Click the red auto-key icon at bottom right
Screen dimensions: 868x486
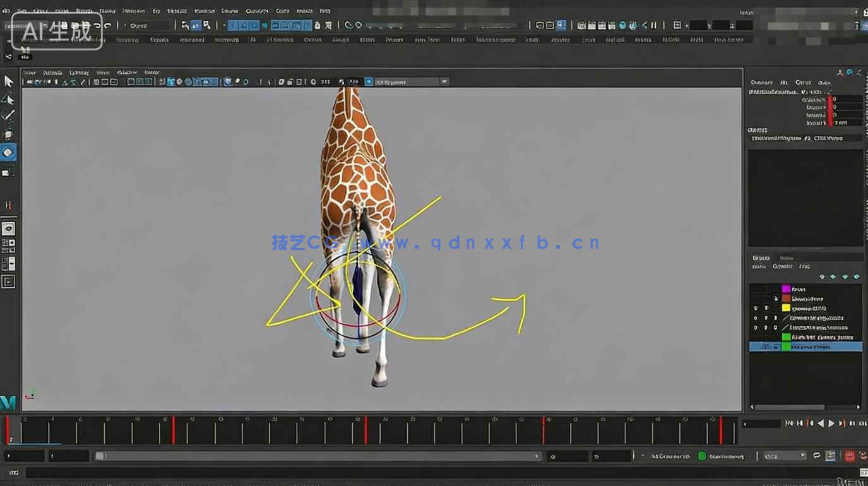click(x=849, y=456)
